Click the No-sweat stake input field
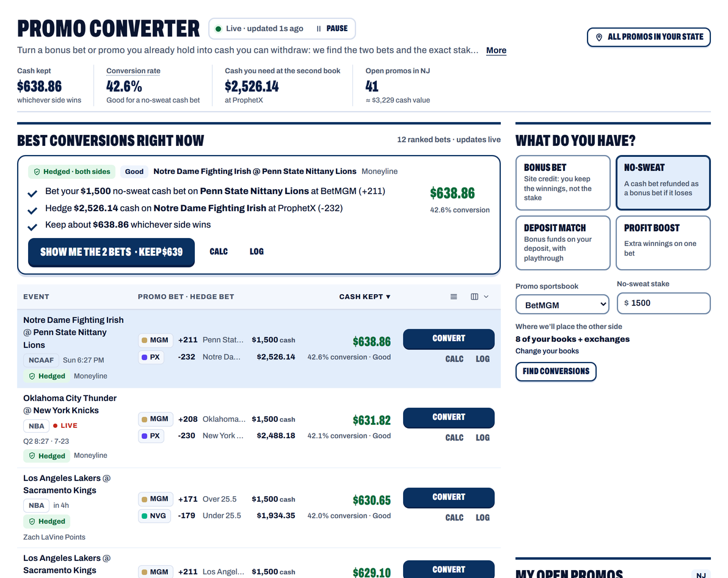The image size is (728, 578). (x=663, y=303)
